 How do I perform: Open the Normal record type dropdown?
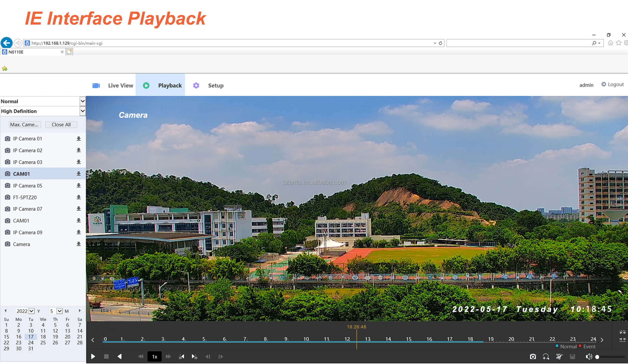82,101
